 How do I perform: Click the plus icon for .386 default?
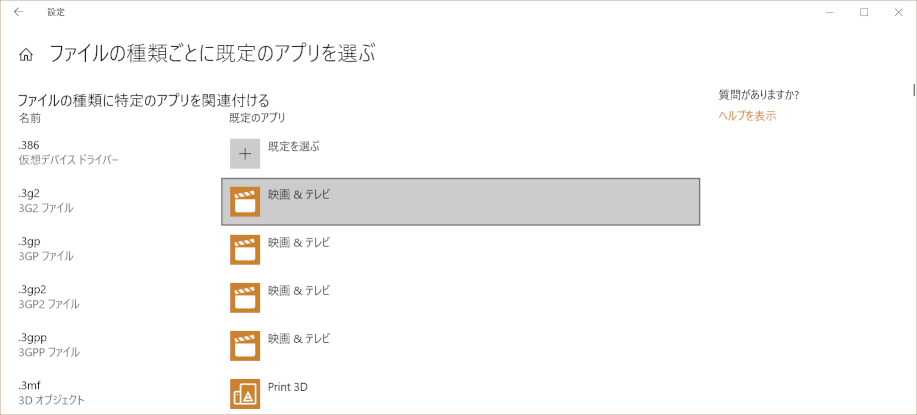point(245,154)
